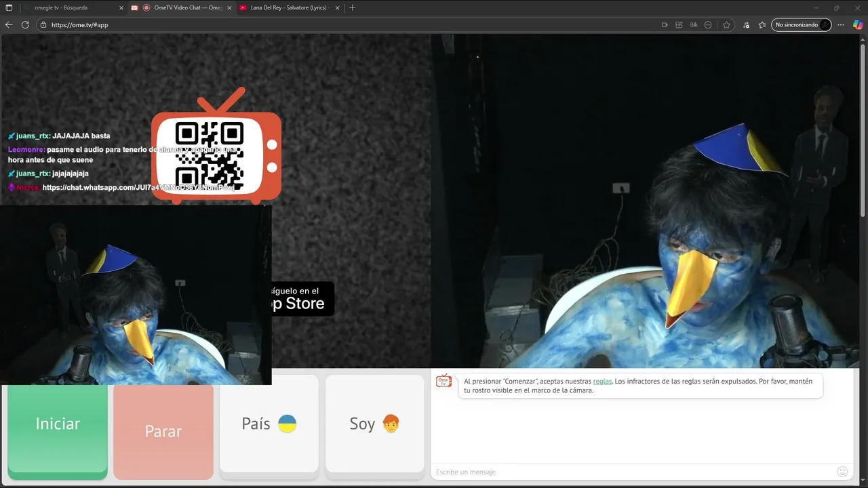Open a new browser tab
868x488 pixels.
352,7
